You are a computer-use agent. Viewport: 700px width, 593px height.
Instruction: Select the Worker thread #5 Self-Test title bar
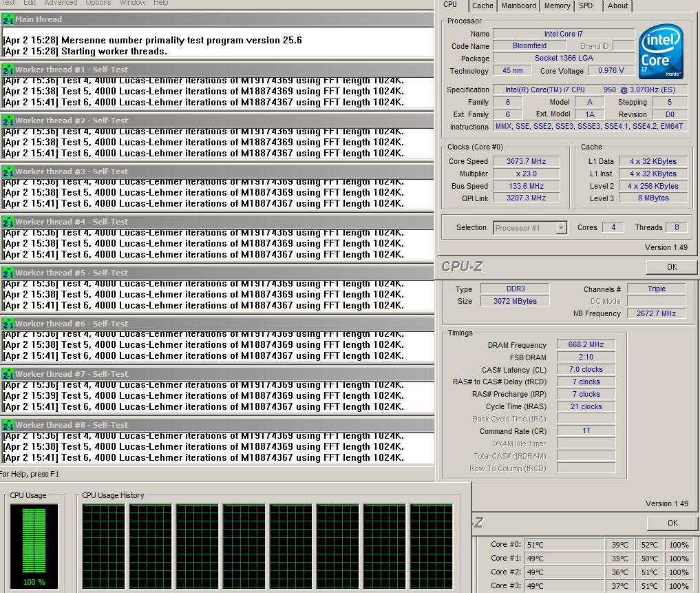(218, 273)
